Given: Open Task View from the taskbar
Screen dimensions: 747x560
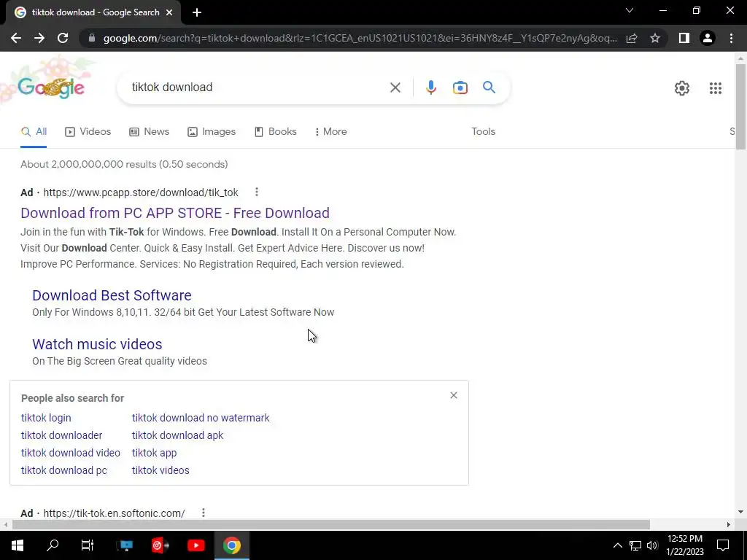Looking at the screenshot, I should [x=88, y=545].
